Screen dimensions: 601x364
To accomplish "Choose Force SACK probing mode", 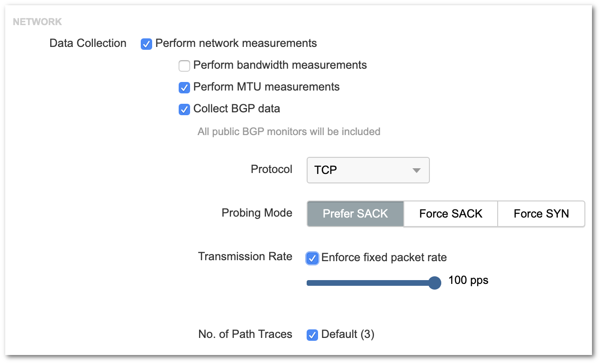I will click(451, 214).
